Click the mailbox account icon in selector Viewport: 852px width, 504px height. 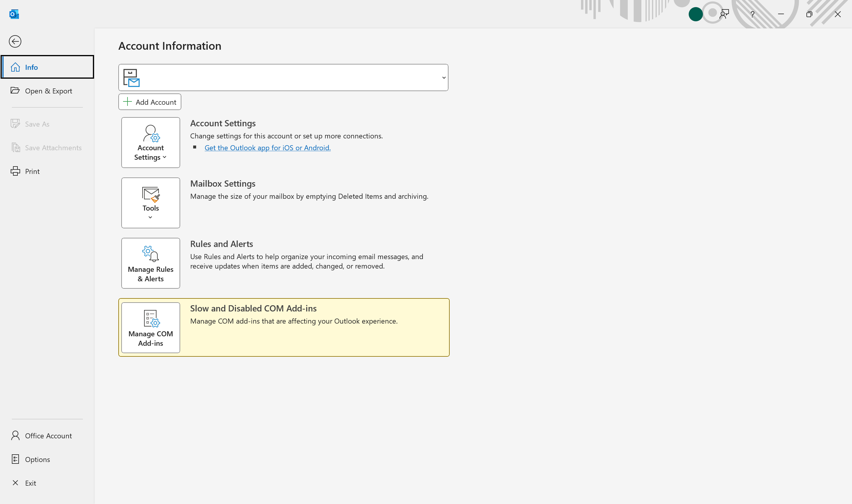pyautogui.click(x=131, y=78)
